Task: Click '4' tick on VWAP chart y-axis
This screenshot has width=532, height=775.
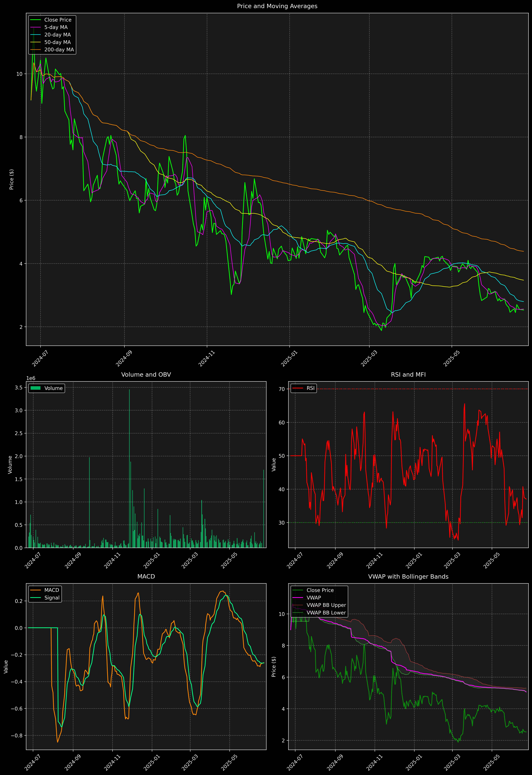Action: [283, 709]
